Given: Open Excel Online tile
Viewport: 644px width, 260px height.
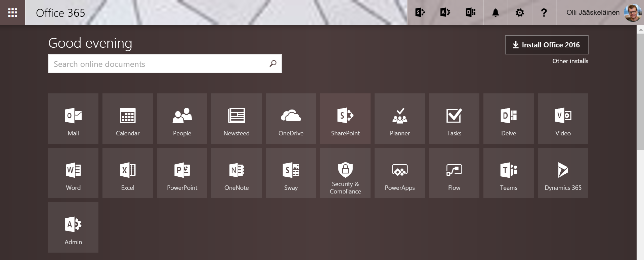Looking at the screenshot, I should pos(128,173).
